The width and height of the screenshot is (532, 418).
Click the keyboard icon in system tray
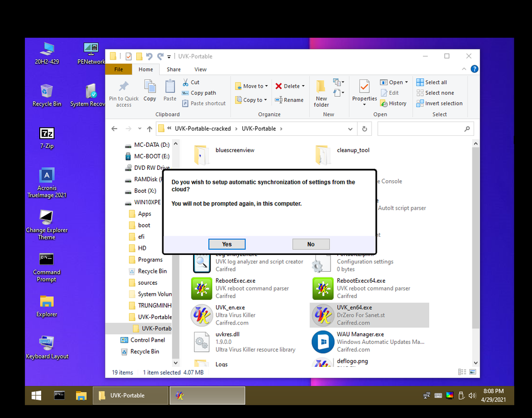tap(438, 395)
